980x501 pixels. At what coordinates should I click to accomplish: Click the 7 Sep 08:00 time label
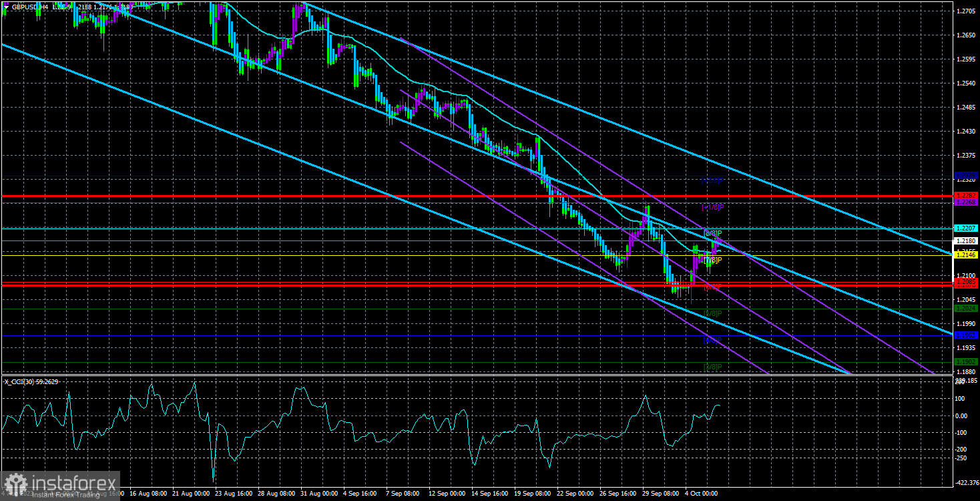click(403, 494)
